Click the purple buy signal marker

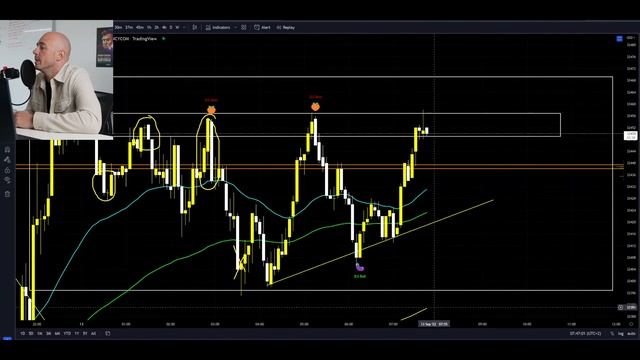[360, 267]
